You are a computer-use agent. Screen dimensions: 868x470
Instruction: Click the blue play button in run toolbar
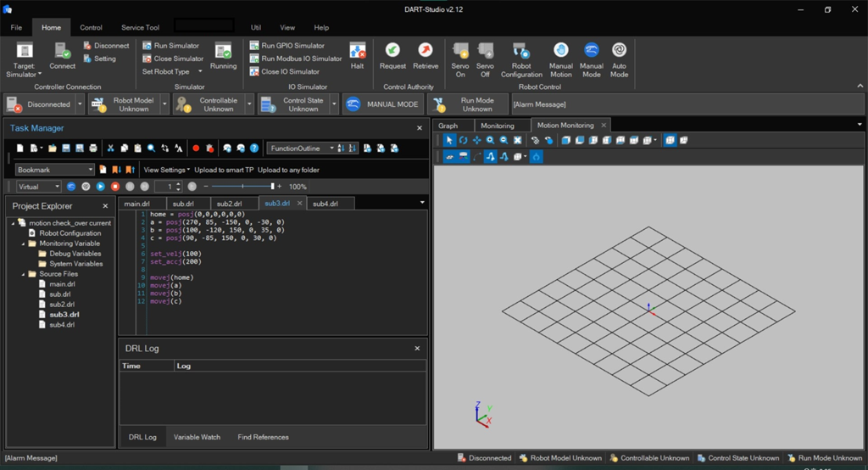point(100,187)
